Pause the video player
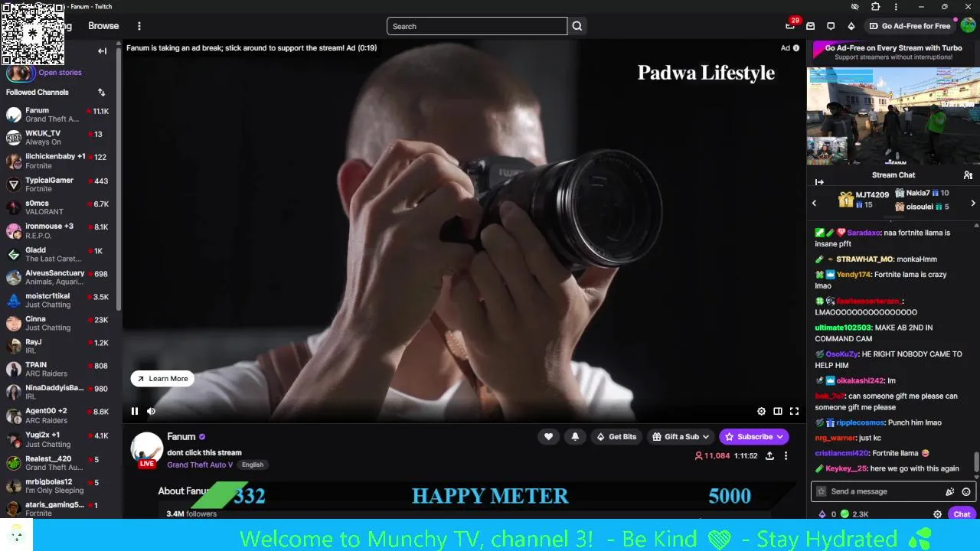 [x=135, y=411]
